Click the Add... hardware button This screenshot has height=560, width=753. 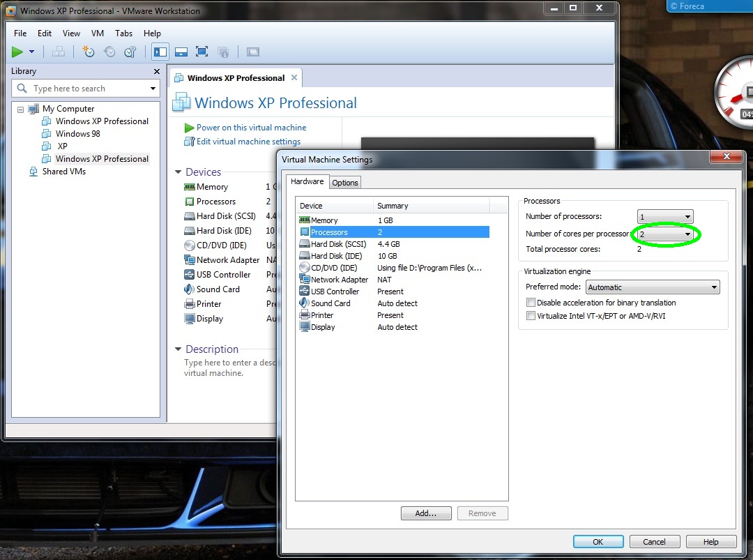[426, 513]
